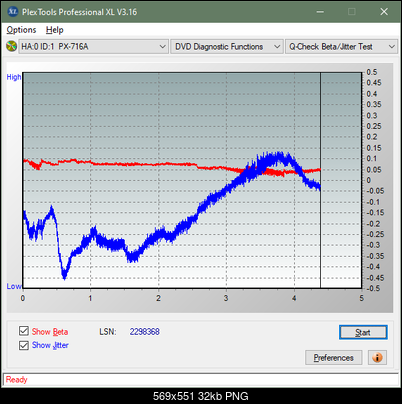Viewport: 402px width, 404px height.
Task: Open the Q-Check Beta/Jitter Test dropdown
Action: tap(341, 47)
